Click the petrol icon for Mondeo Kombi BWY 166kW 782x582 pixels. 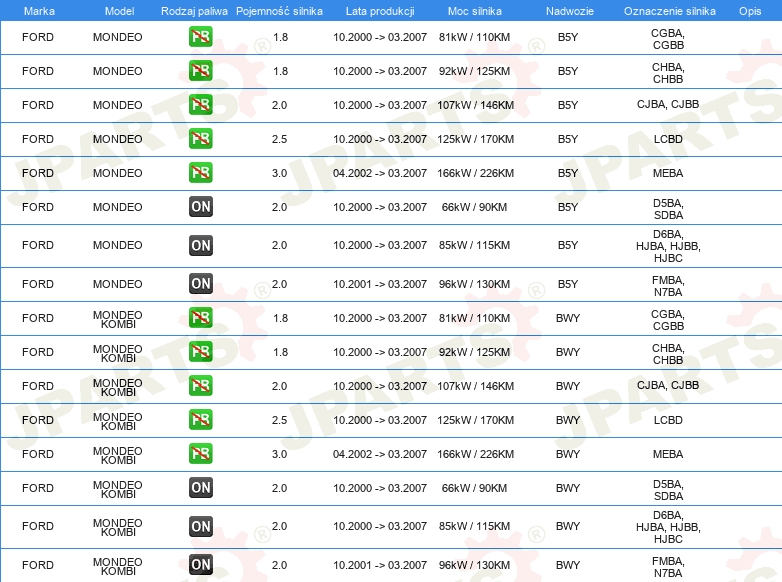point(200,453)
